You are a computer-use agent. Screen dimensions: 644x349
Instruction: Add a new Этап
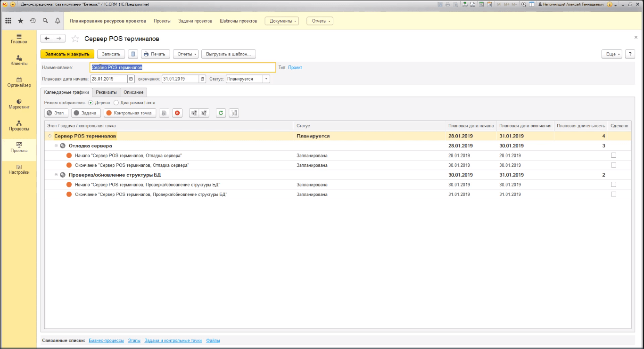point(56,113)
